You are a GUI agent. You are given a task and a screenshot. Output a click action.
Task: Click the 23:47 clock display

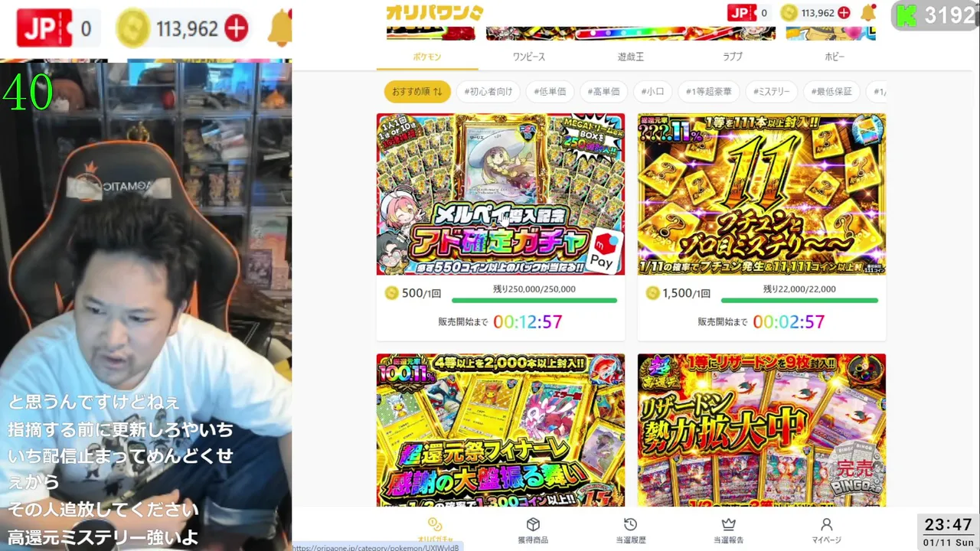pyautogui.click(x=948, y=525)
